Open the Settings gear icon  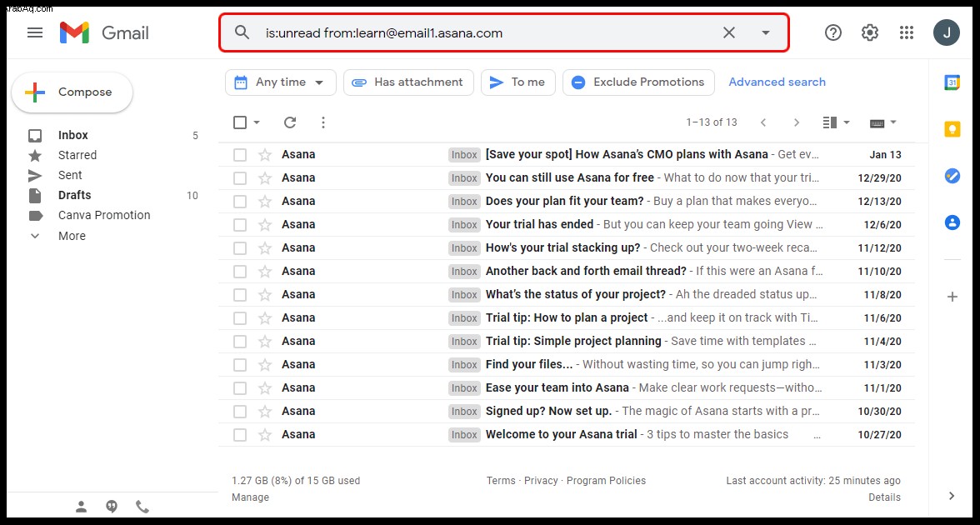pyautogui.click(x=870, y=32)
